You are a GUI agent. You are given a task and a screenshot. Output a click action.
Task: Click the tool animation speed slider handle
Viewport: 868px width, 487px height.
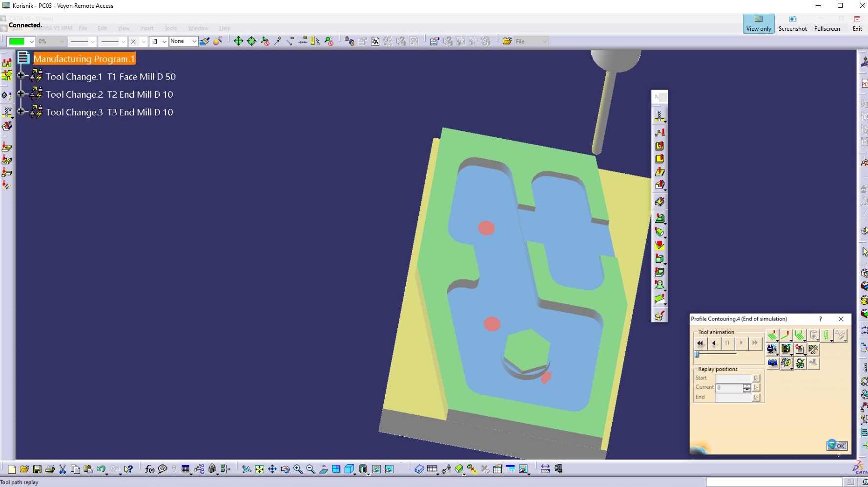tap(697, 354)
